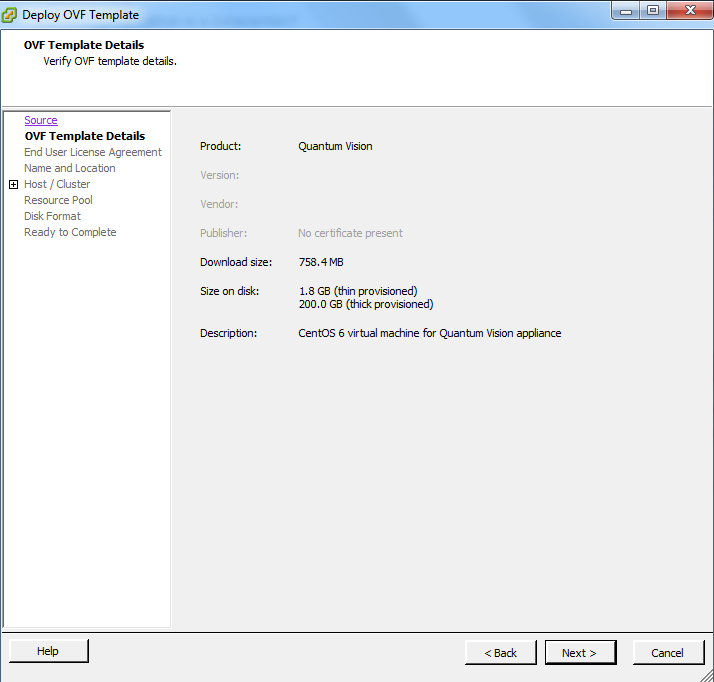Open the Source step link
Viewport: 714px width, 682px height.
tap(41, 120)
